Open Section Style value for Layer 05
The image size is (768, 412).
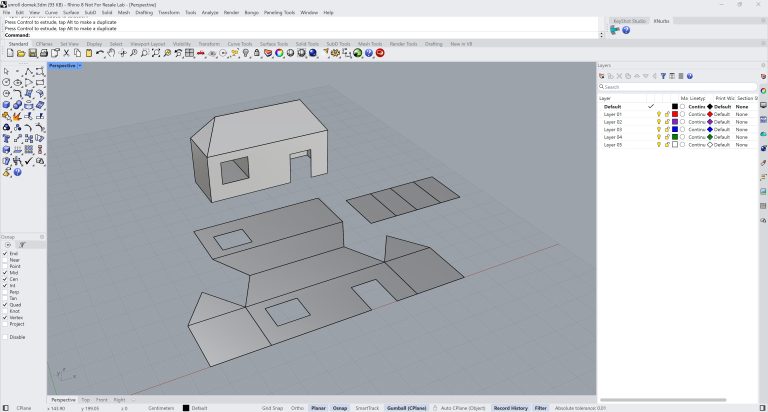742,145
